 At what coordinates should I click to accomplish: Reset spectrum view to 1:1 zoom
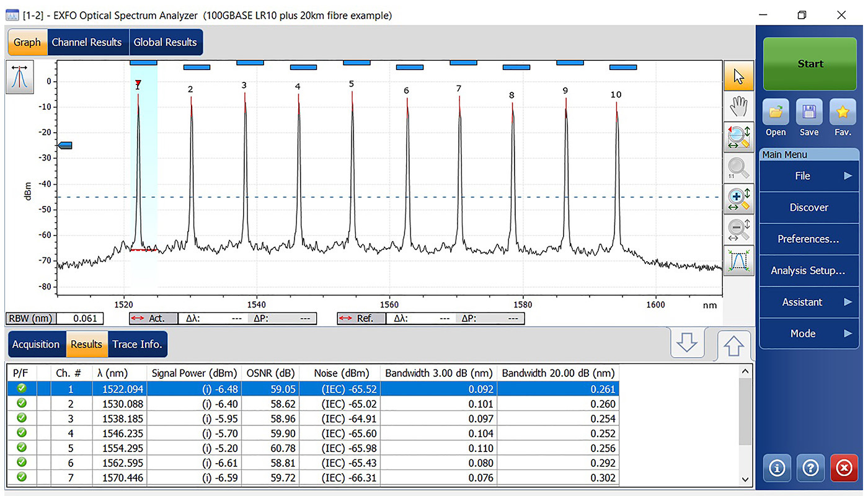(x=738, y=167)
